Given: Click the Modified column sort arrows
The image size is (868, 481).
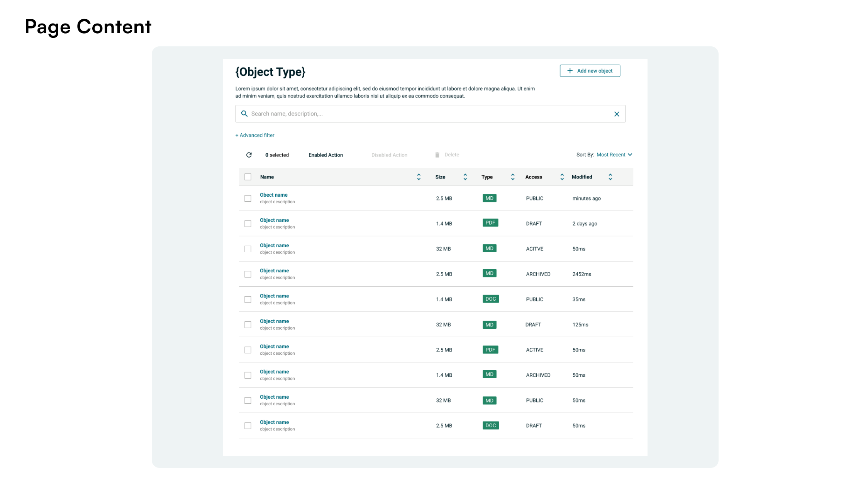Looking at the screenshot, I should pyautogui.click(x=610, y=177).
